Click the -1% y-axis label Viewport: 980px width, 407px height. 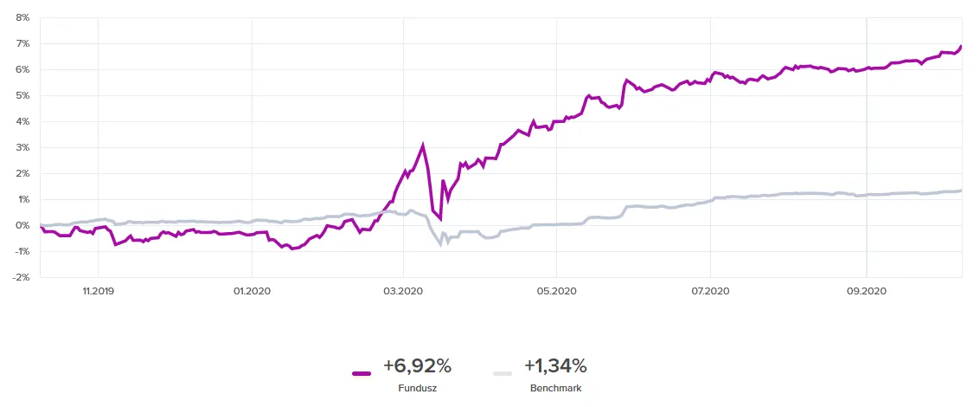[22, 251]
